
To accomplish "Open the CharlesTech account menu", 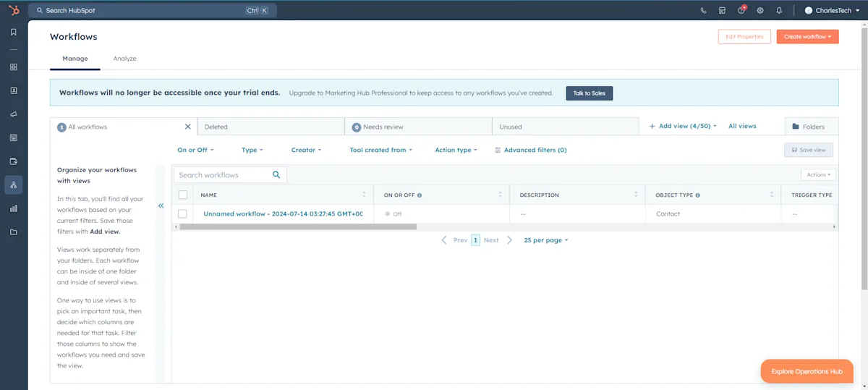I will pos(832,10).
